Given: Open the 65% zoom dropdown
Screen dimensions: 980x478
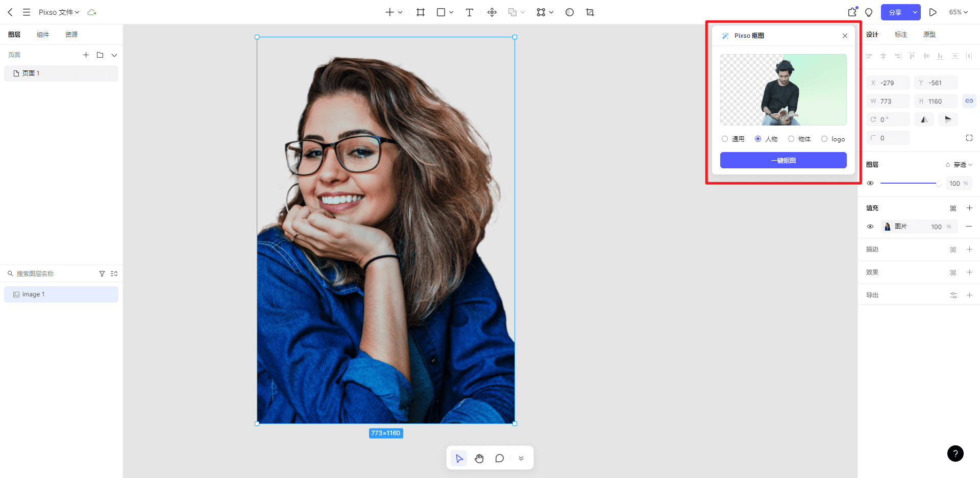Looking at the screenshot, I should 958,12.
